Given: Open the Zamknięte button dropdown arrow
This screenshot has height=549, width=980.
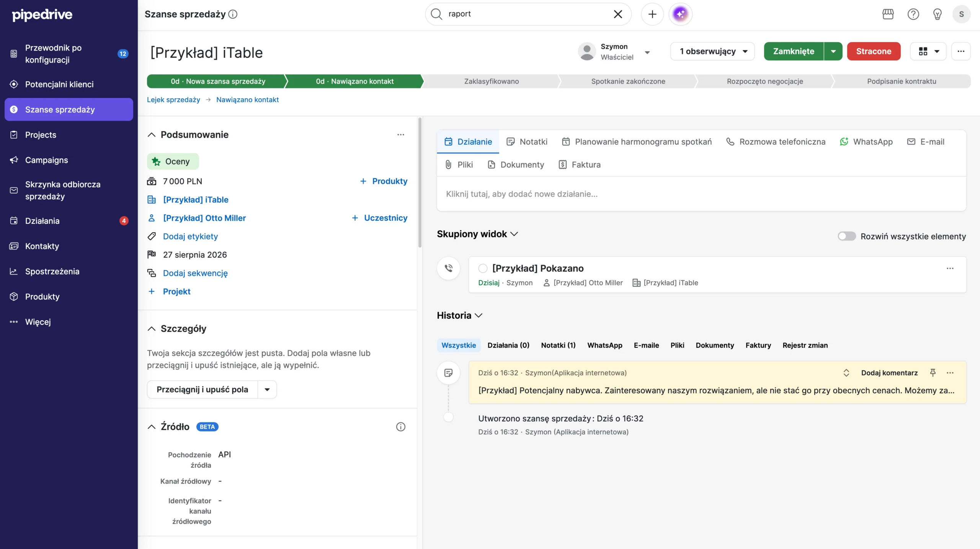Looking at the screenshot, I should coord(833,51).
